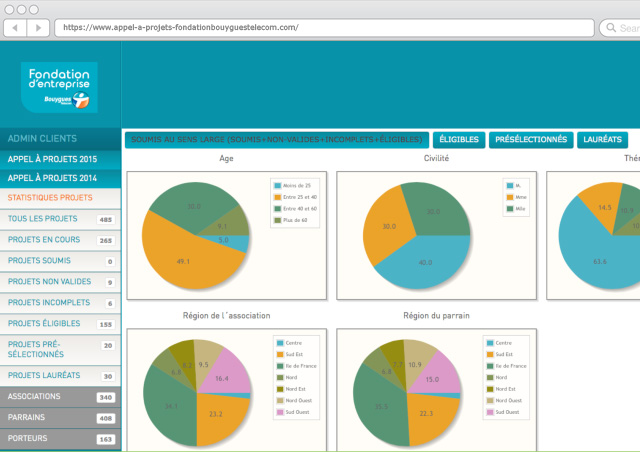Click Centre legend swatch in Région de l'association
Screen dimensions: 640x452
[280, 343]
